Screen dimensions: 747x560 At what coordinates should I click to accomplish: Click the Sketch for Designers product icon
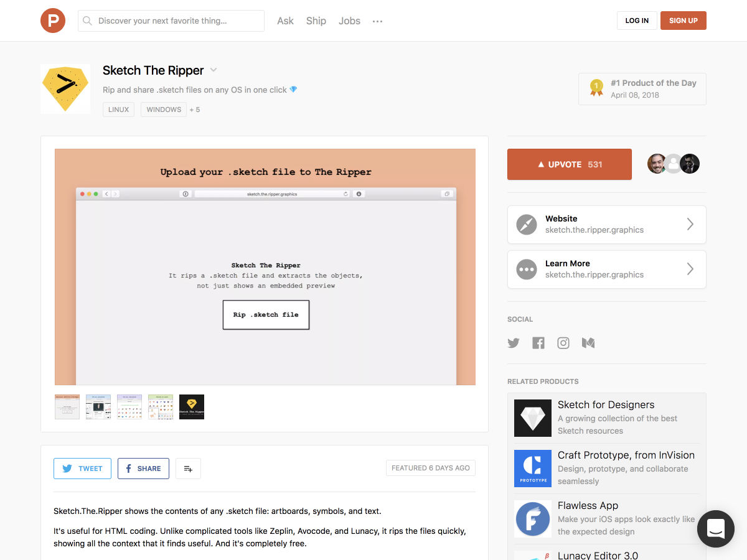point(533,418)
